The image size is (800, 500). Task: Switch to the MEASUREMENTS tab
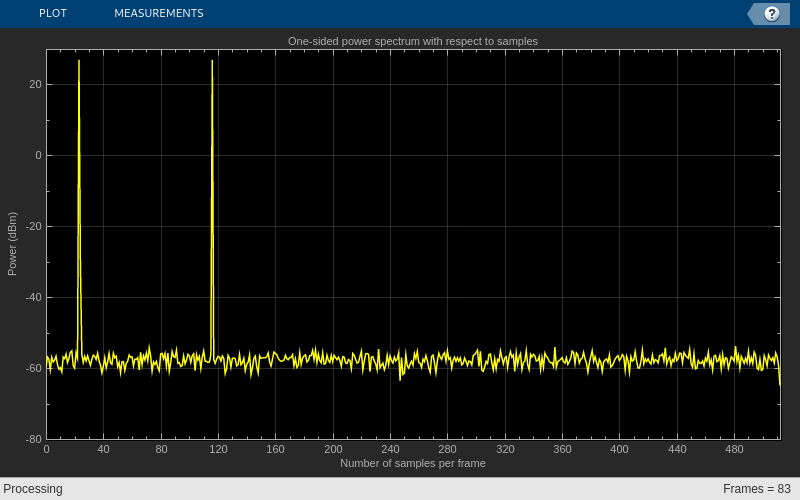[159, 13]
